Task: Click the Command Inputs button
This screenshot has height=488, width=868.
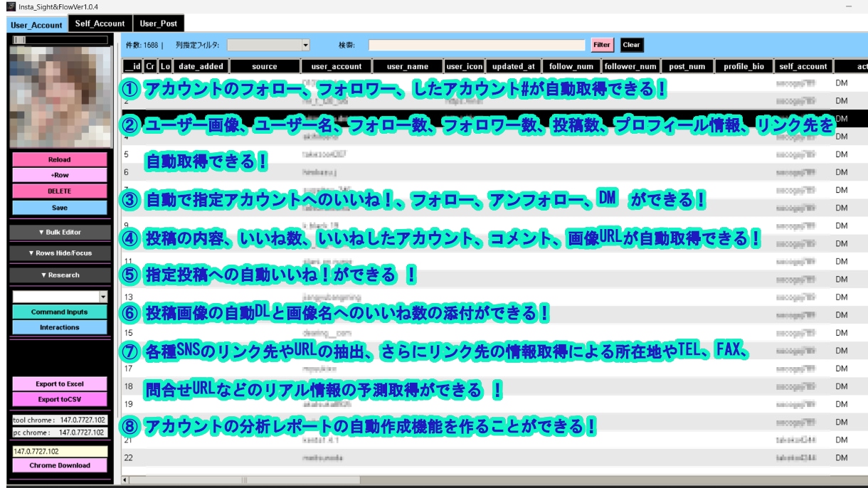Action: (x=60, y=312)
